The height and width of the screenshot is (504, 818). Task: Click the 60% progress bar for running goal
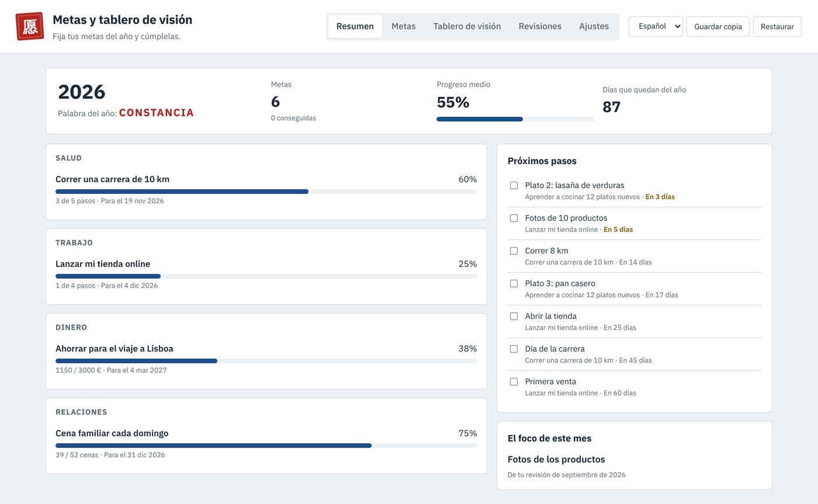pos(266,192)
